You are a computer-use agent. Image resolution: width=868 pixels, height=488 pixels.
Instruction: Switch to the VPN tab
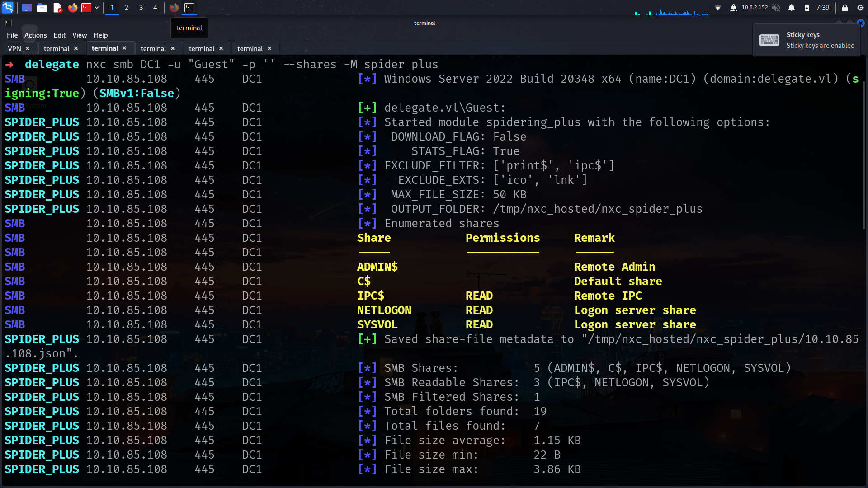click(x=14, y=48)
